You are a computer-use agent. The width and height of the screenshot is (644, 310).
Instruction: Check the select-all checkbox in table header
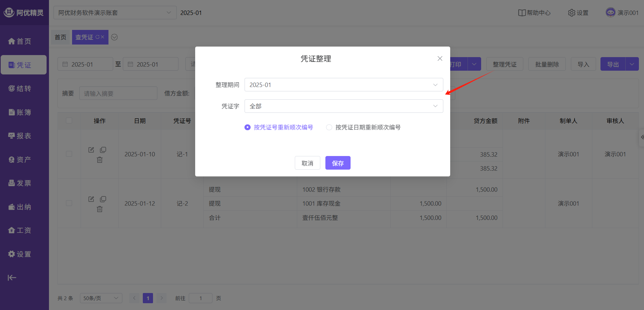point(69,121)
